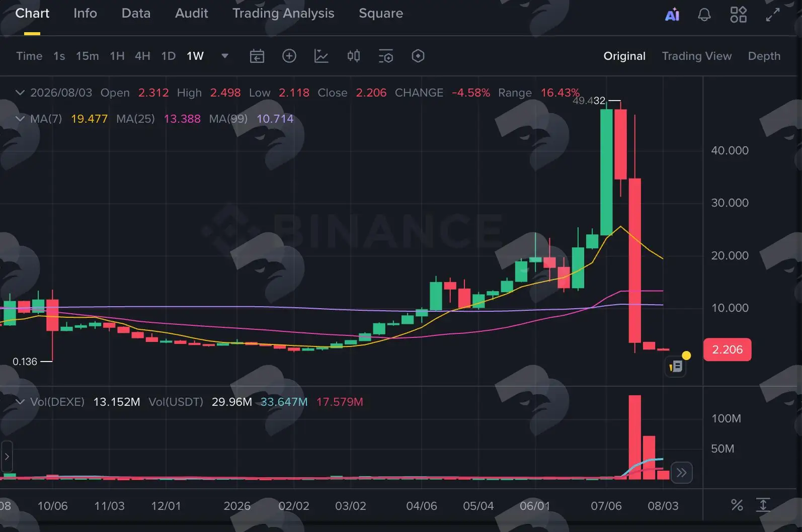The width and height of the screenshot is (802, 532).
Task: Open the technical indicators line-chart icon
Action: pyautogui.click(x=322, y=56)
